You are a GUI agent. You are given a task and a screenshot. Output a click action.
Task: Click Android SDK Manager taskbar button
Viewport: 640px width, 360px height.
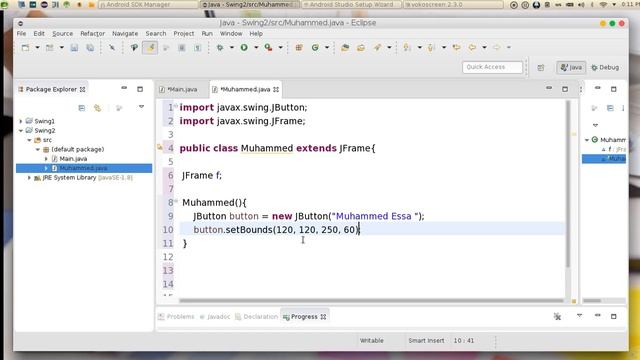147,4
